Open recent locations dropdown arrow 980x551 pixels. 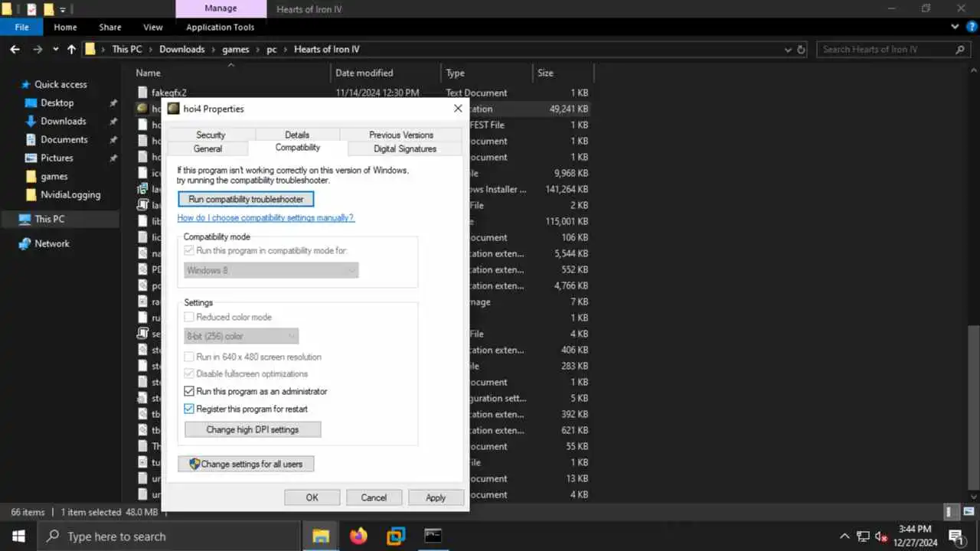point(55,49)
